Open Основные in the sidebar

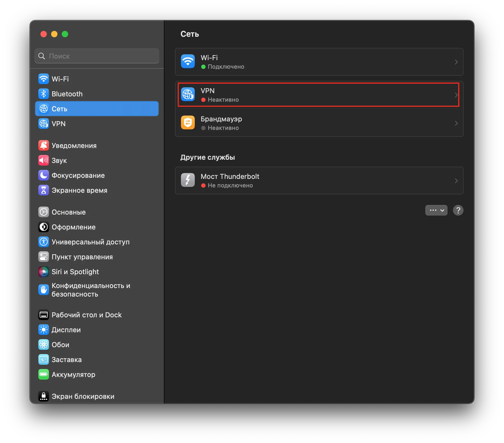pyautogui.click(x=69, y=212)
